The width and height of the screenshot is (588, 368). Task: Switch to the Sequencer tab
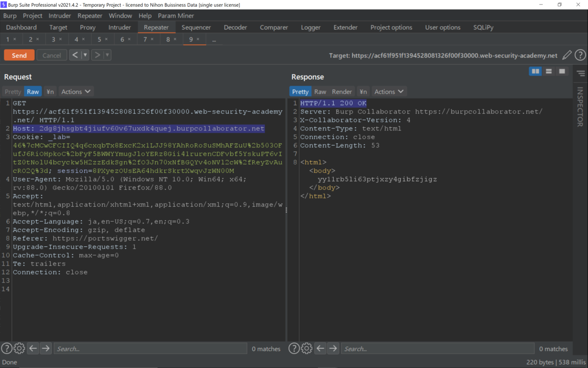[196, 27]
